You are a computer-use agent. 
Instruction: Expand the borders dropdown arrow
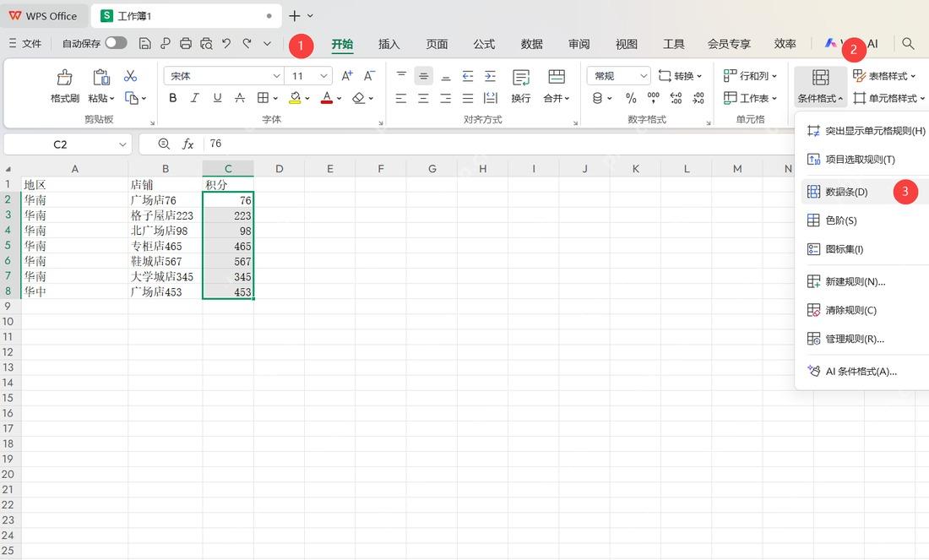275,98
